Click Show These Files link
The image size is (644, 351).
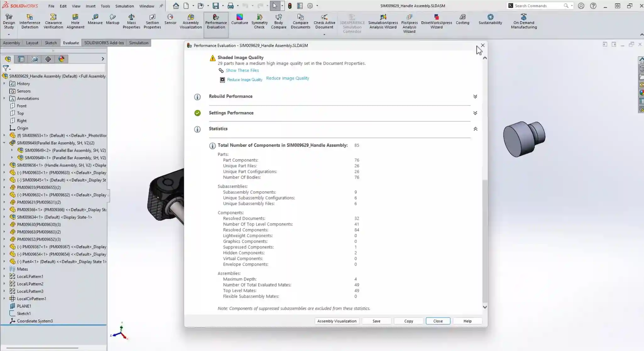pos(242,70)
